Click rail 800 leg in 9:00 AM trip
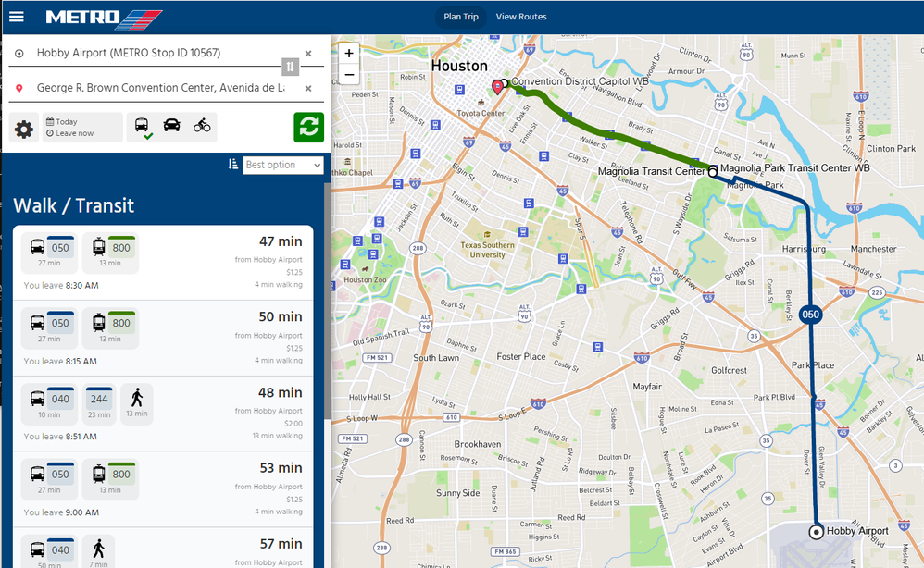This screenshot has height=568, width=924. pos(110,480)
